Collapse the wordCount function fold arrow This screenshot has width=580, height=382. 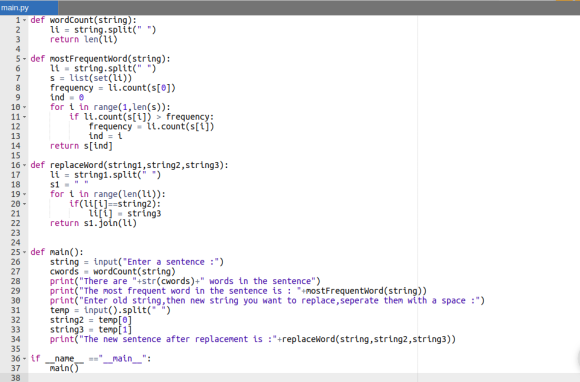[x=25, y=20]
